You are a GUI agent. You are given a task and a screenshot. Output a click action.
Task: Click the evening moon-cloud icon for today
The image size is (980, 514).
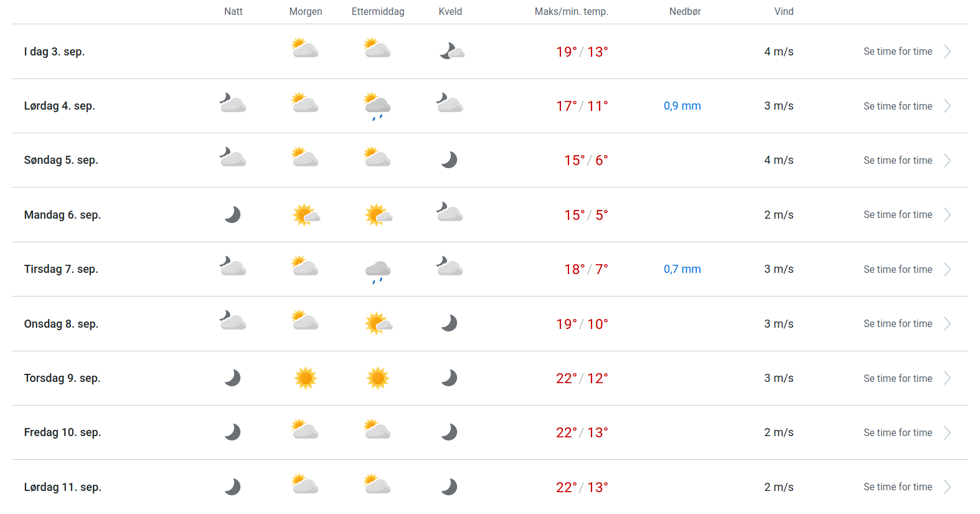click(x=451, y=51)
